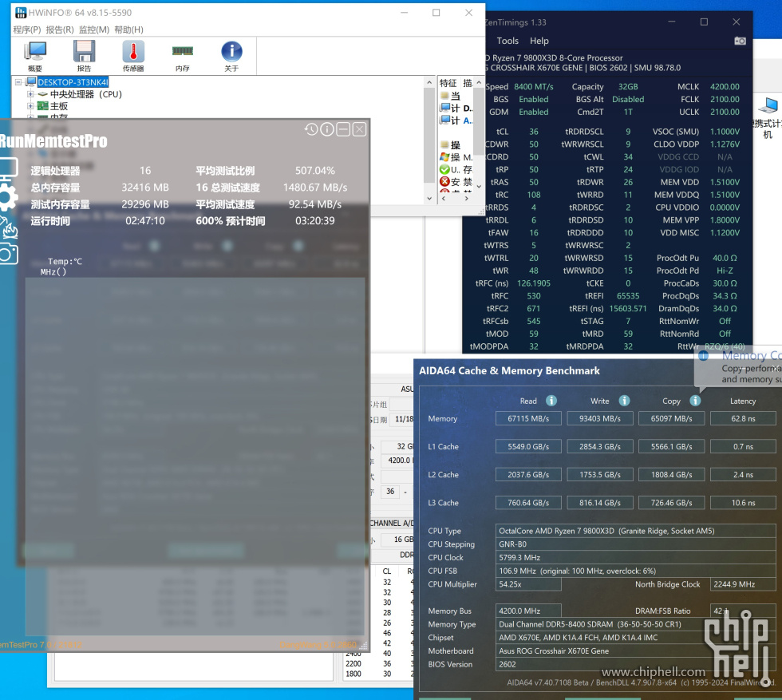The width and height of the screenshot is (782, 700).
Task: Click the L3 Cache Write value 816.14 GB/s
Action: tap(600, 503)
